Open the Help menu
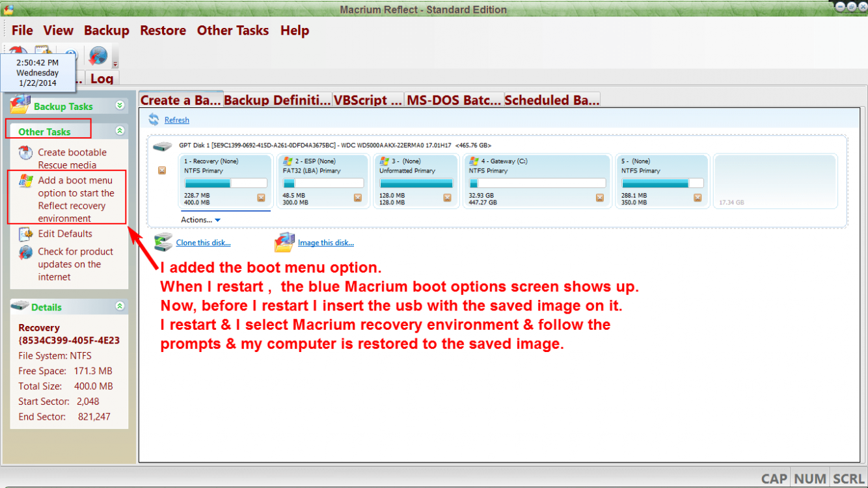Screen dimensions: 868x488 click(x=295, y=31)
